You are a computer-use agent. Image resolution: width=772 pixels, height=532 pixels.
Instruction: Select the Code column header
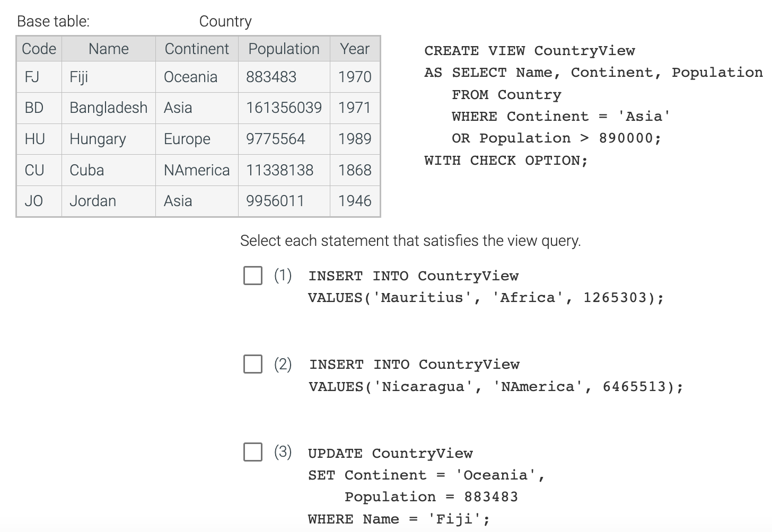point(38,48)
